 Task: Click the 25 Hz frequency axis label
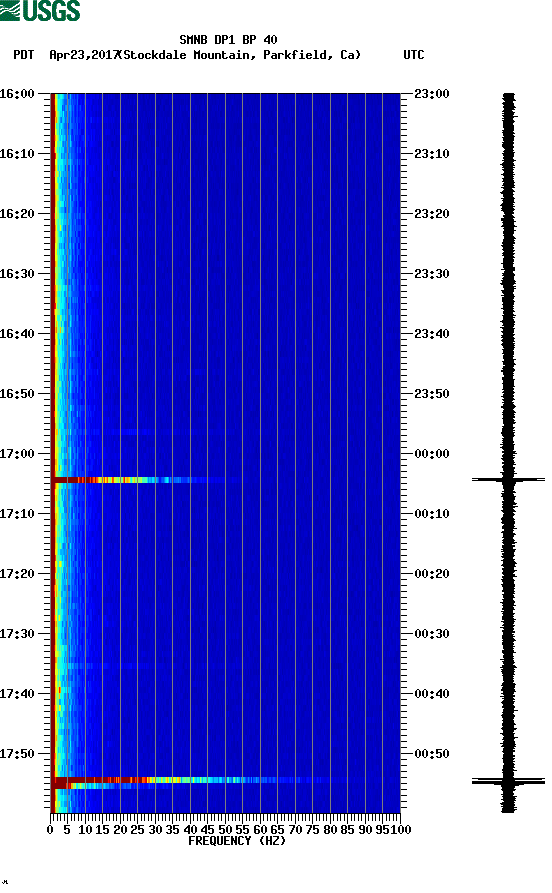pos(137,830)
